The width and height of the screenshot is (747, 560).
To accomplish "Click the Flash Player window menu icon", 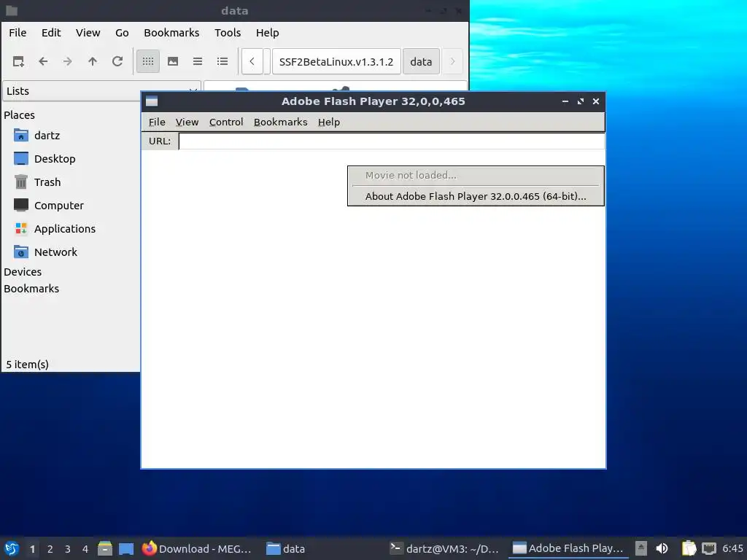I will (x=152, y=101).
